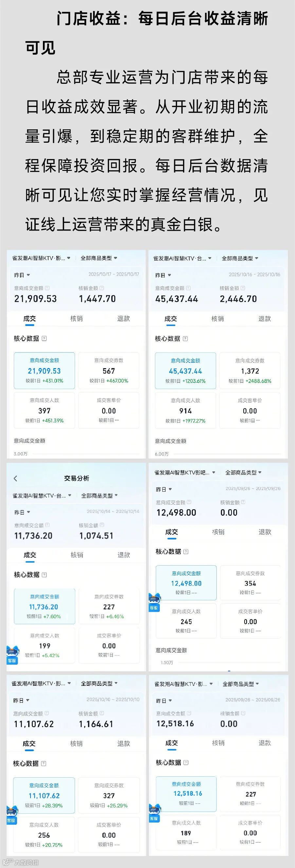The height and width of the screenshot is (868, 295).
Task: Open help icon beside 核销金额 above 1,447.70
Action: (102, 288)
